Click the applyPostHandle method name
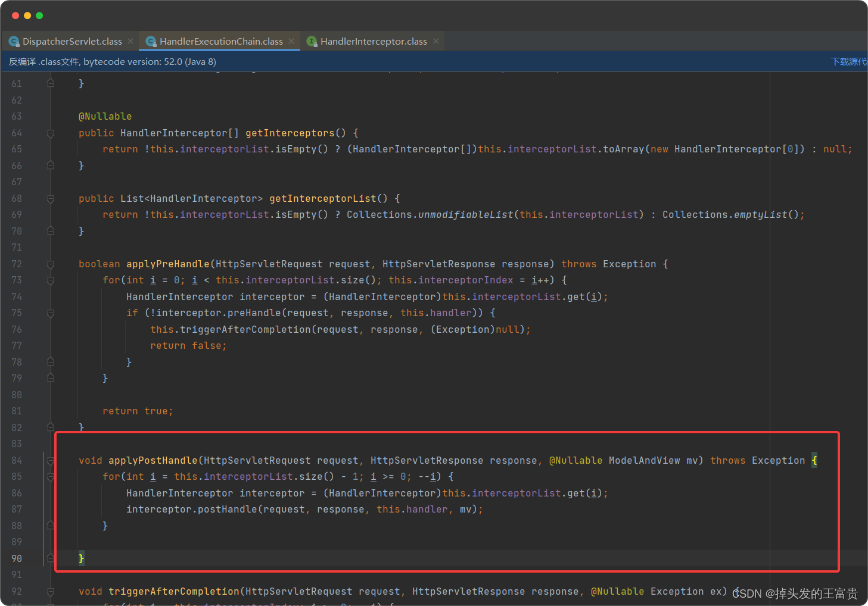 pyautogui.click(x=153, y=460)
